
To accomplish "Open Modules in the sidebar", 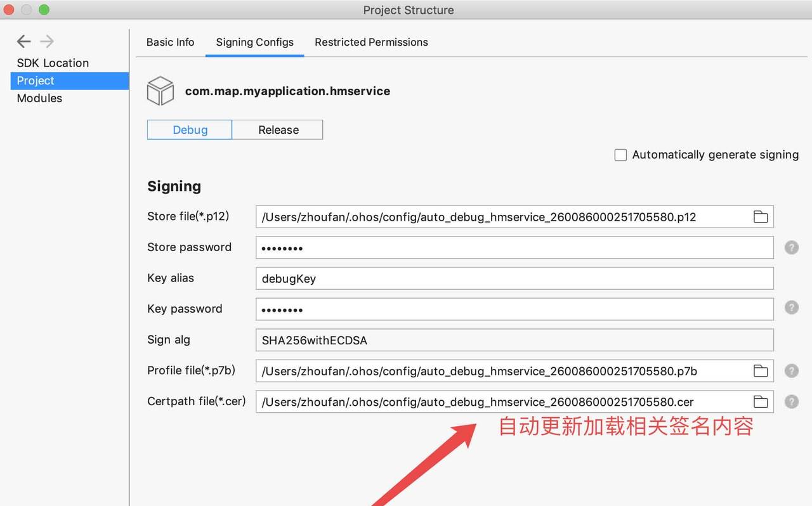I will pyautogui.click(x=39, y=98).
